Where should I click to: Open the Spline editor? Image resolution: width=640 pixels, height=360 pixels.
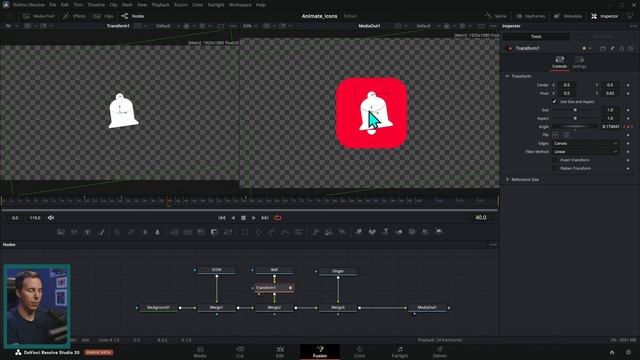[x=496, y=16]
